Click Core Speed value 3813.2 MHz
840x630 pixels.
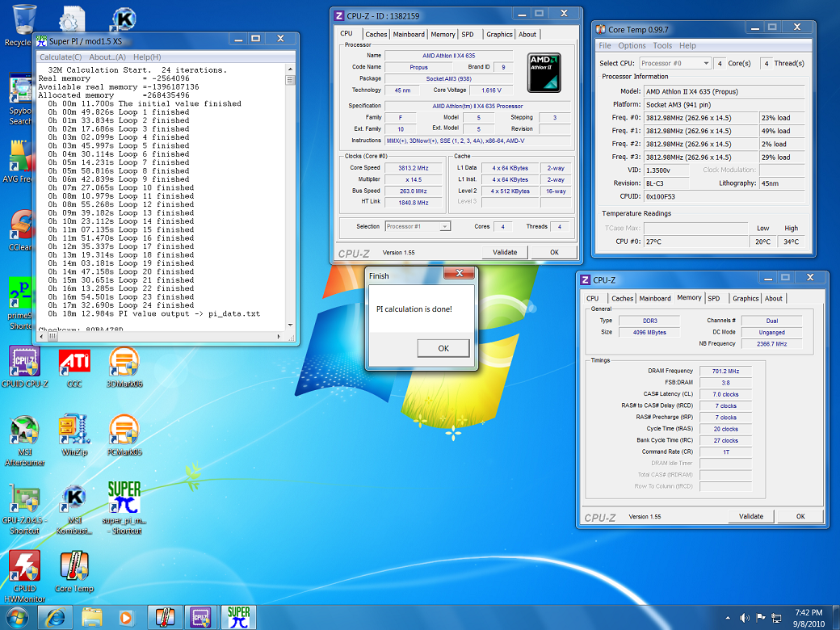413,168
